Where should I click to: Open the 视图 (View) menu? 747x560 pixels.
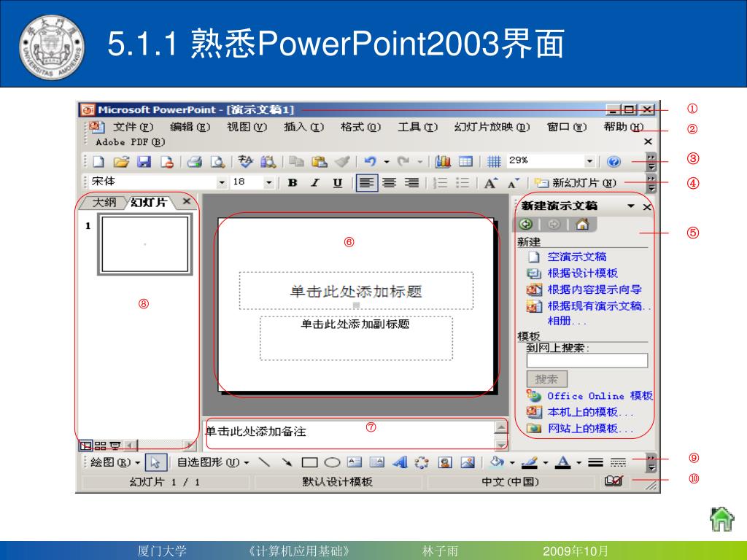pyautogui.click(x=247, y=127)
